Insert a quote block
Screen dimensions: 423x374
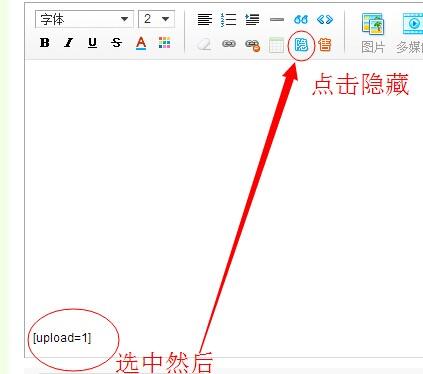tap(301, 20)
